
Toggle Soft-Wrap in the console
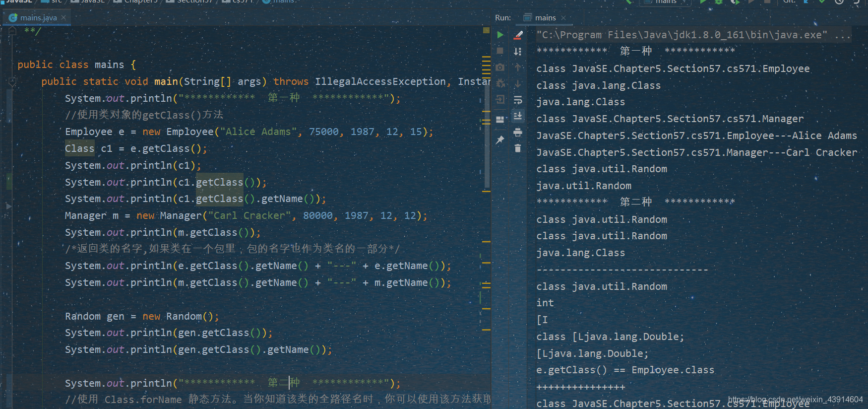coord(518,100)
